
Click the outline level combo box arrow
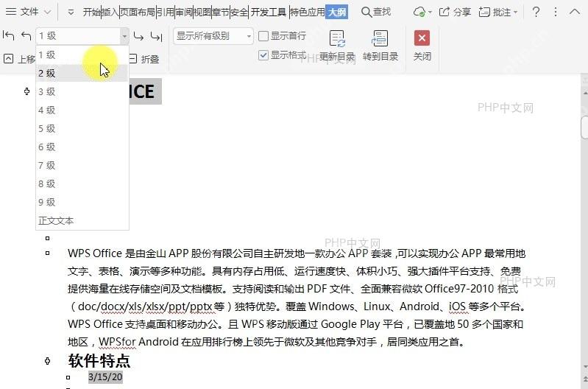coord(124,36)
